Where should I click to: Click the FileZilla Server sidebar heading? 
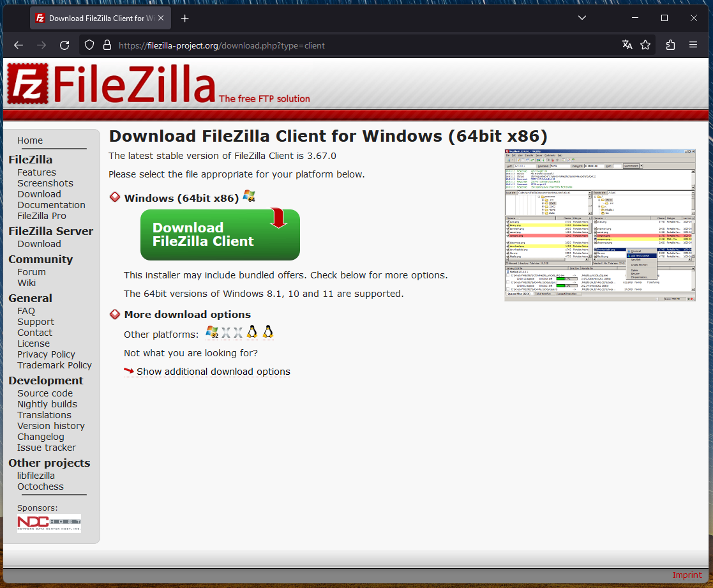point(51,232)
